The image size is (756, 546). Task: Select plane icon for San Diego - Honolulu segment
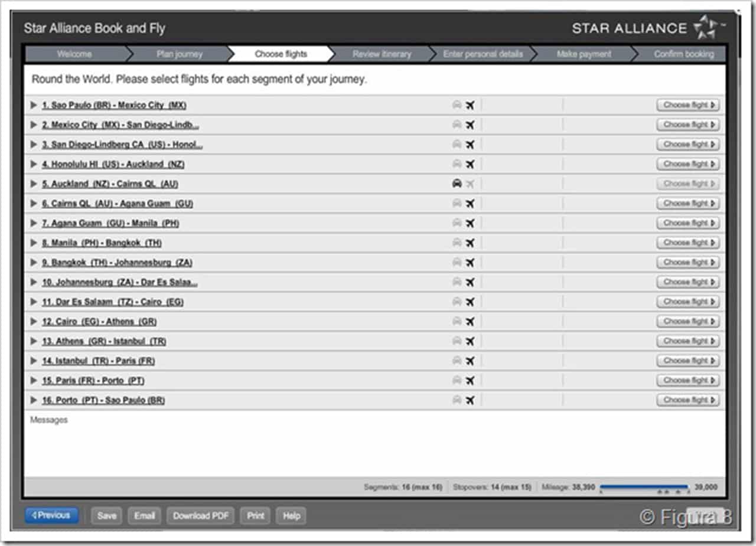pos(470,145)
